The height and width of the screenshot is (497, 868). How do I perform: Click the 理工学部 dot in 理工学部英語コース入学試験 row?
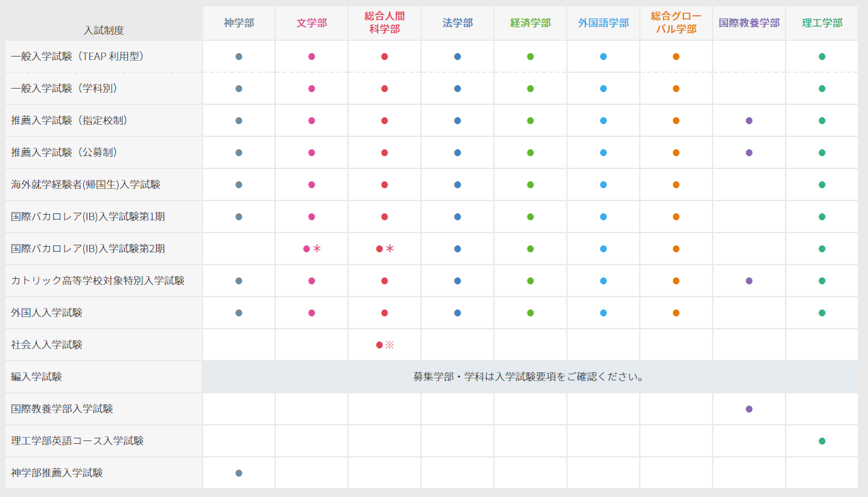tap(822, 440)
